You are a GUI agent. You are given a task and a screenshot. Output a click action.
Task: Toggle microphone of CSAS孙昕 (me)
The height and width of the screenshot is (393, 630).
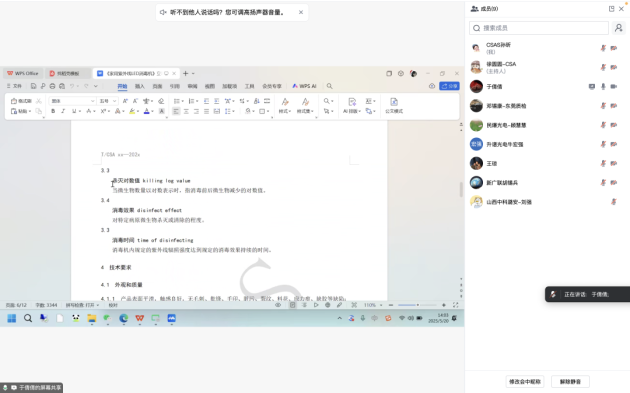click(x=603, y=48)
